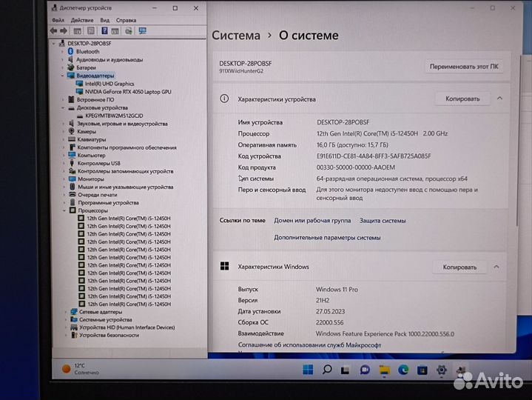This screenshot has width=532, height=400.
Task: Select the KPEGYMTBW2MS12GCJD disk drive
Action: pyautogui.click(x=114, y=116)
